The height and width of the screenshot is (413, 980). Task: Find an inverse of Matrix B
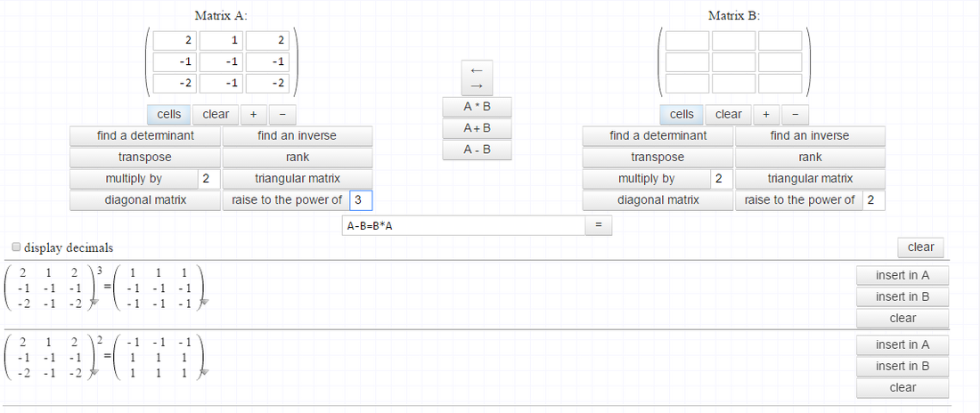click(810, 135)
